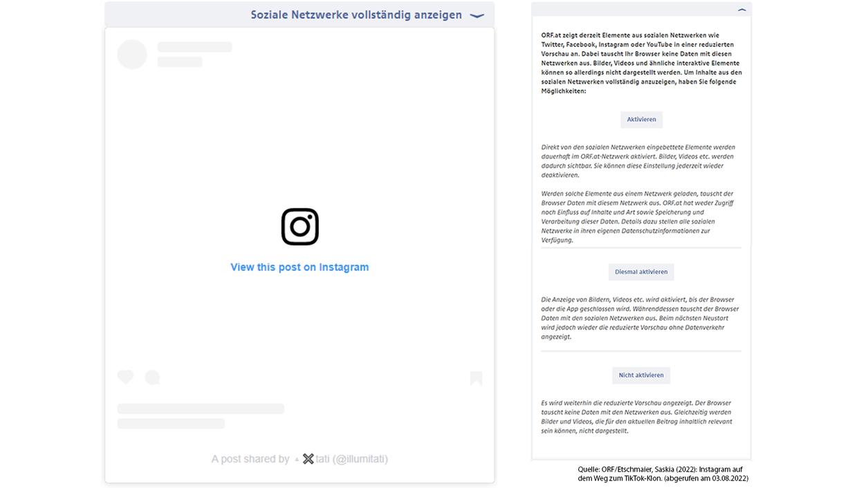Click the heart like icon

125,377
